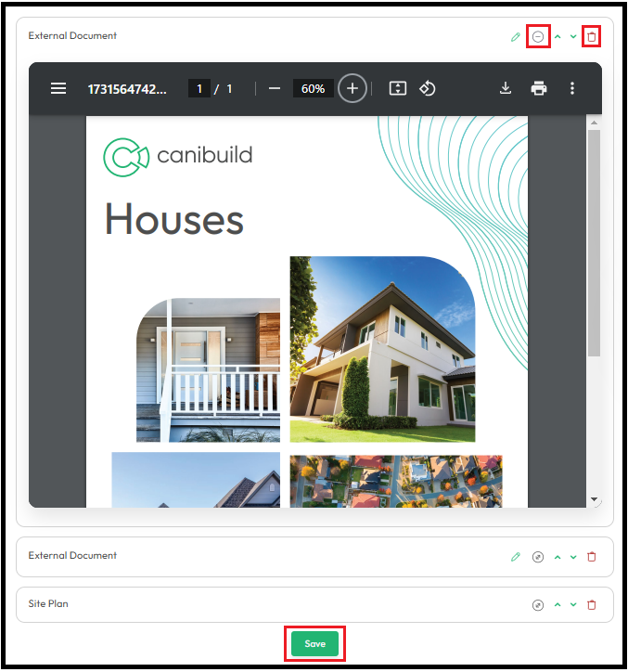The image size is (628, 672).
Task: Click the aerial neighborhood photo
Action: tap(396, 482)
